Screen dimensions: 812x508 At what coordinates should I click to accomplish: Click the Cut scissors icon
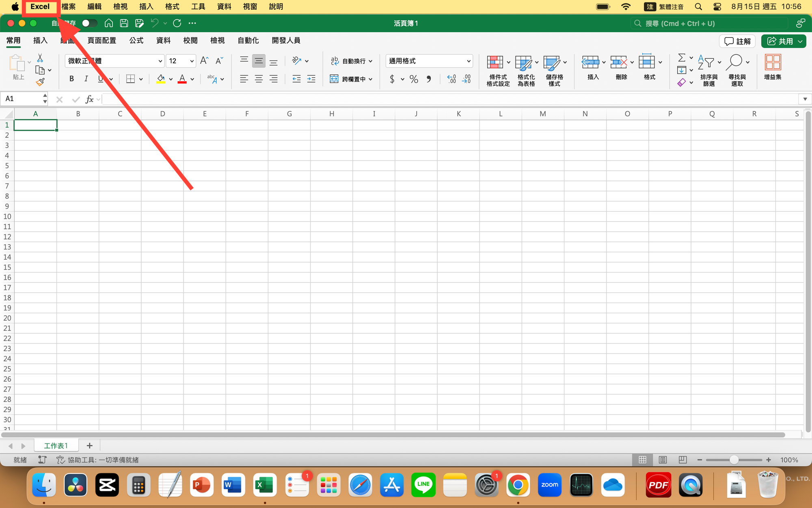tap(40, 58)
